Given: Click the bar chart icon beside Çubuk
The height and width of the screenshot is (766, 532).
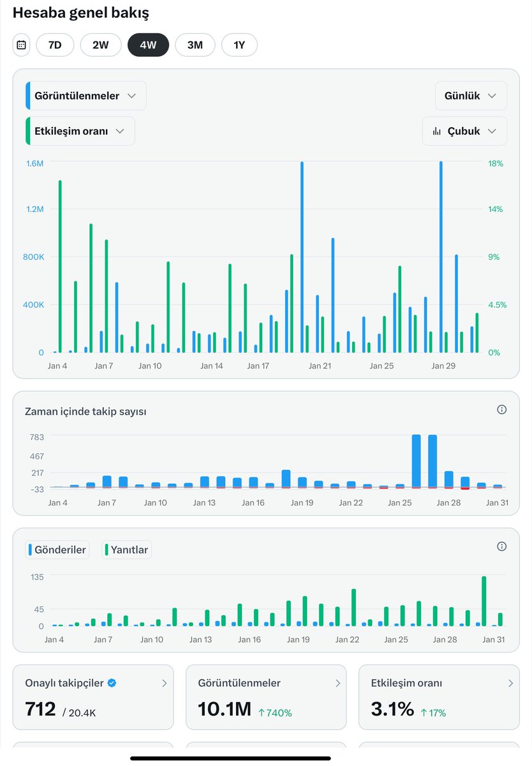Looking at the screenshot, I should point(437,131).
